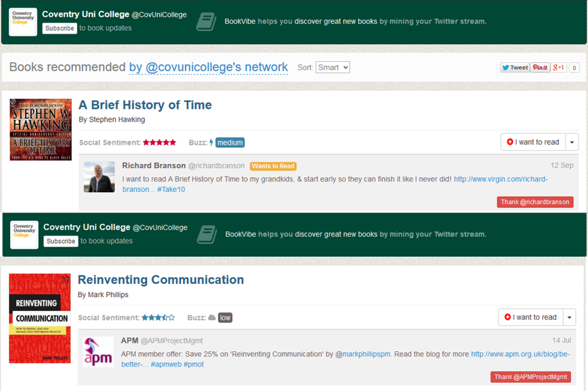Click Thank @richardbranson button

pyautogui.click(x=535, y=202)
